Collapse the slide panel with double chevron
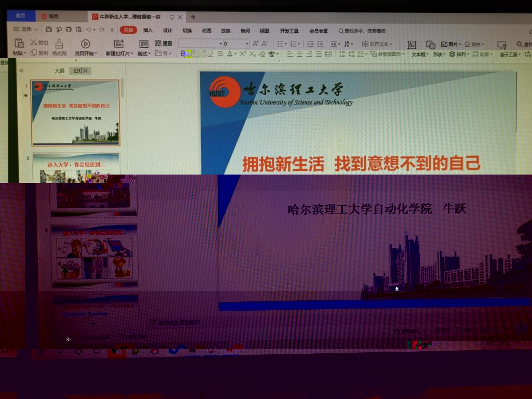The height and width of the screenshot is (399, 532). pos(21,71)
